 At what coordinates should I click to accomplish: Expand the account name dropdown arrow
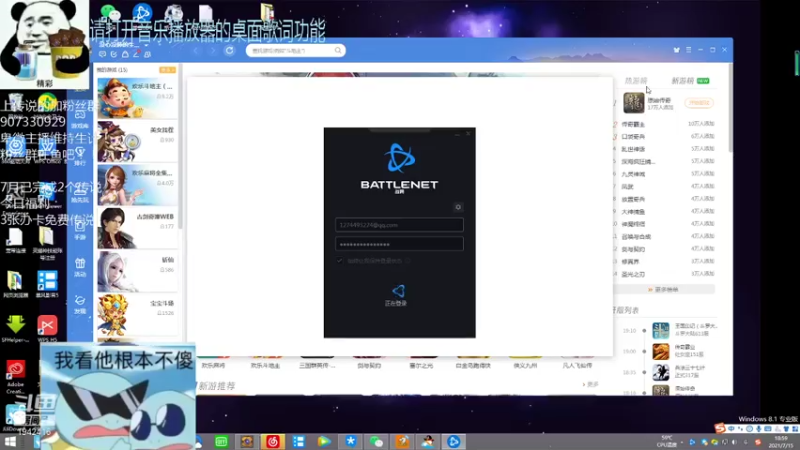(x=146, y=45)
